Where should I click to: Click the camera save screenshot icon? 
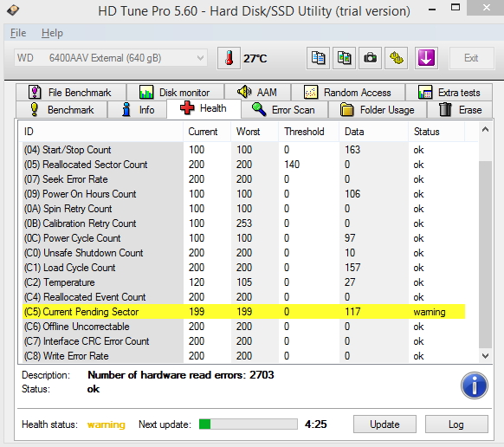[x=370, y=58]
